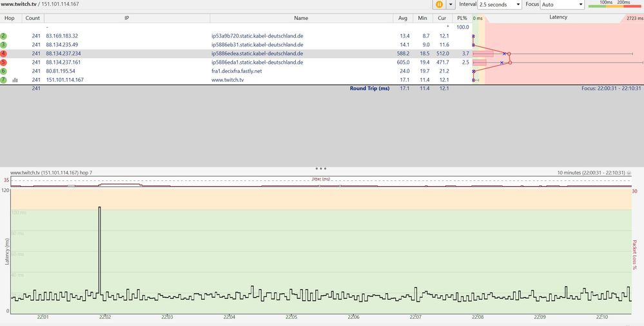Screen dimensions: 644x326
Task: Click the Focus: 22:00:31 - 22:10:31 label
Action: tap(611, 88)
